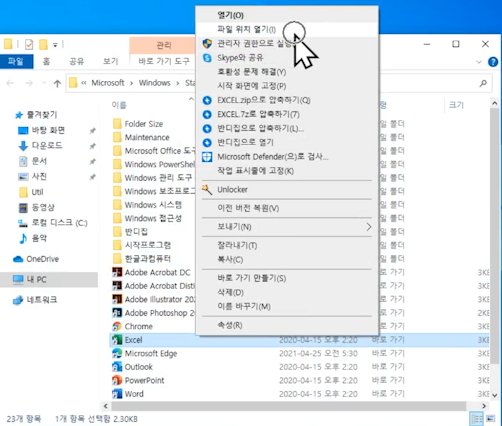Click the PowerPoint shortcut icon
Screen dimensions: 502x426
pos(117,380)
